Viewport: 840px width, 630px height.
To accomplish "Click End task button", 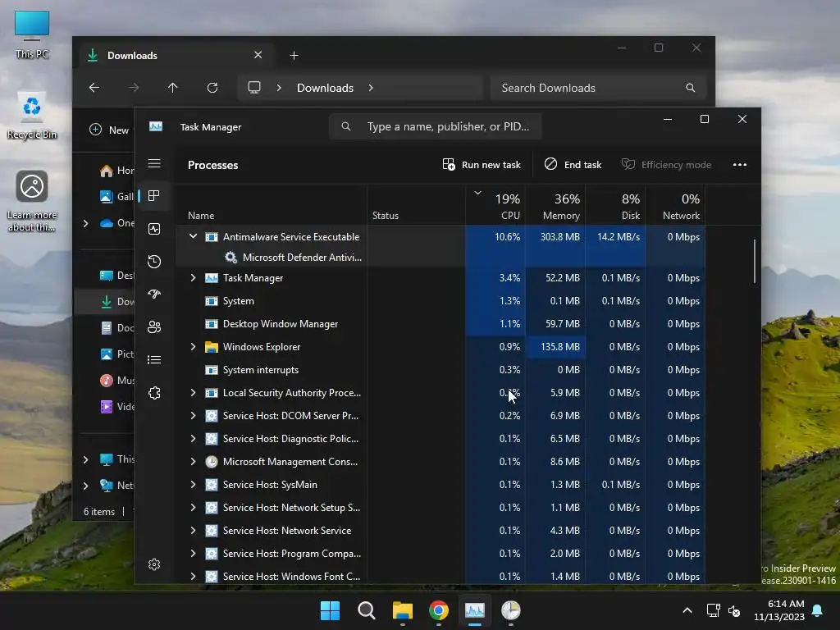I will [x=573, y=164].
